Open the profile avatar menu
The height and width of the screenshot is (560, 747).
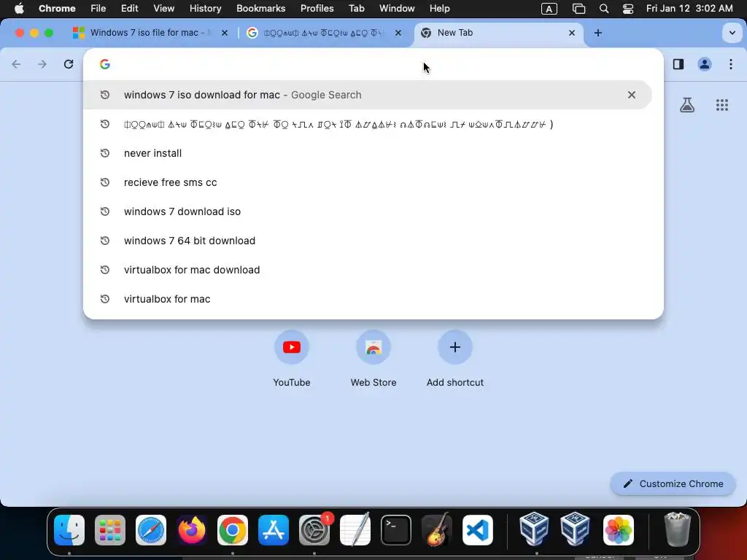[x=705, y=64]
